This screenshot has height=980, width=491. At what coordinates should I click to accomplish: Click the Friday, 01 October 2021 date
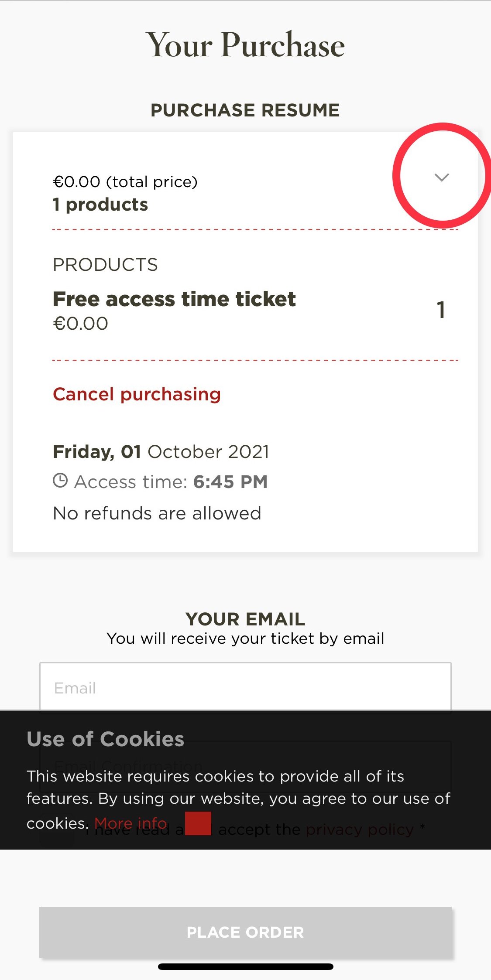[161, 452]
